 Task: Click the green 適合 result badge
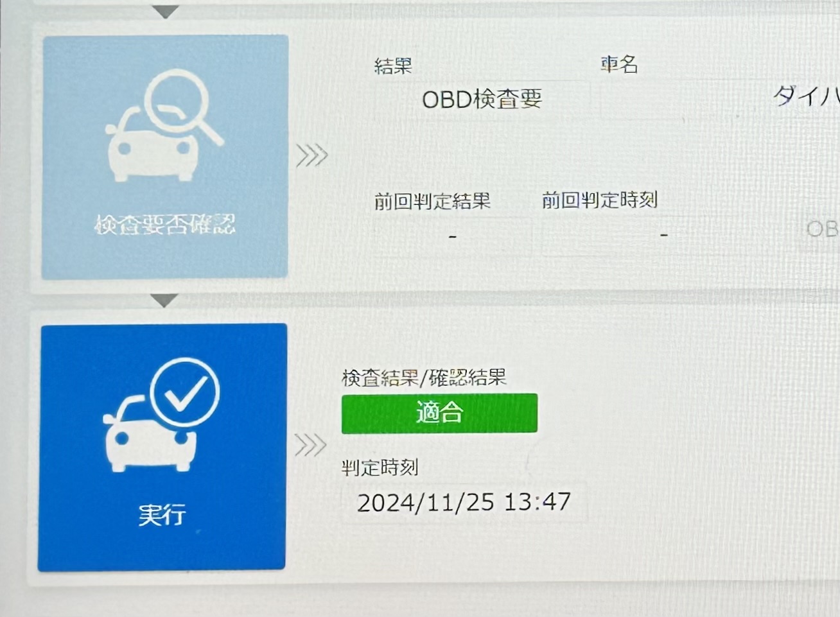pos(439,413)
